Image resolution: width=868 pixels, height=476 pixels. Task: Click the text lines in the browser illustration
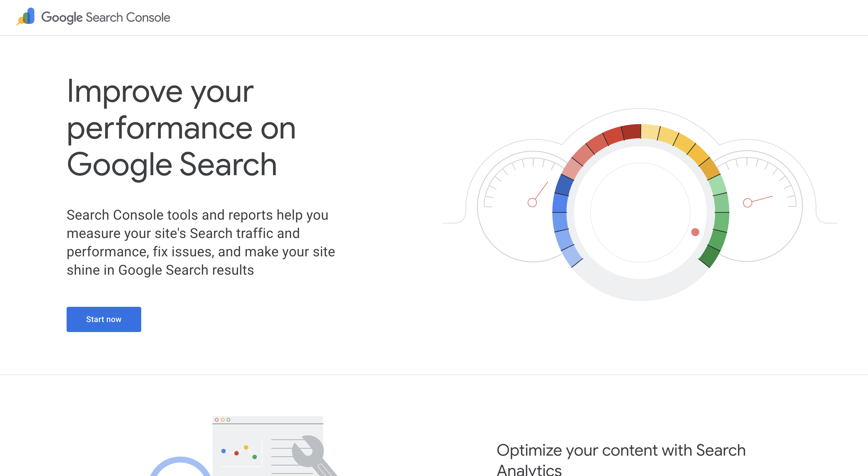pos(288,457)
